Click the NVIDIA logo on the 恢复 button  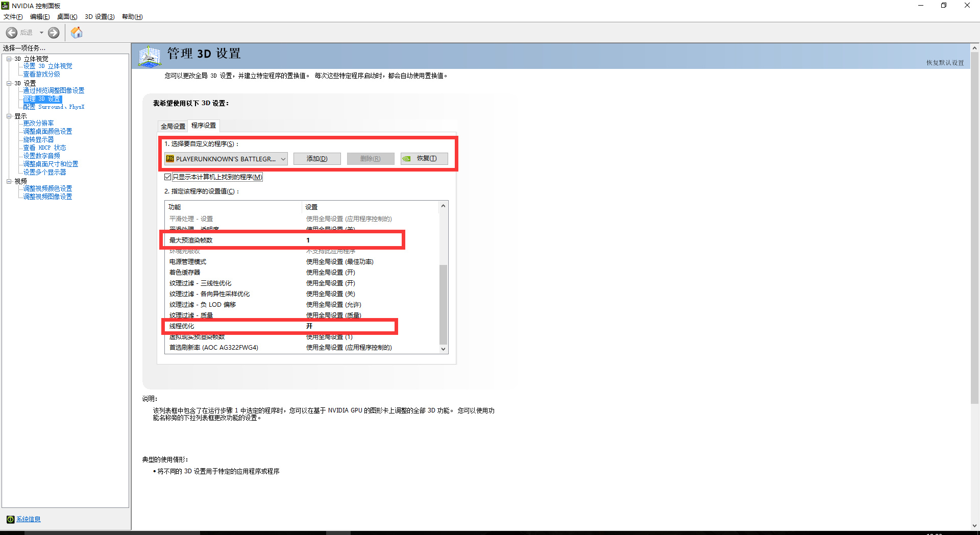pos(406,159)
